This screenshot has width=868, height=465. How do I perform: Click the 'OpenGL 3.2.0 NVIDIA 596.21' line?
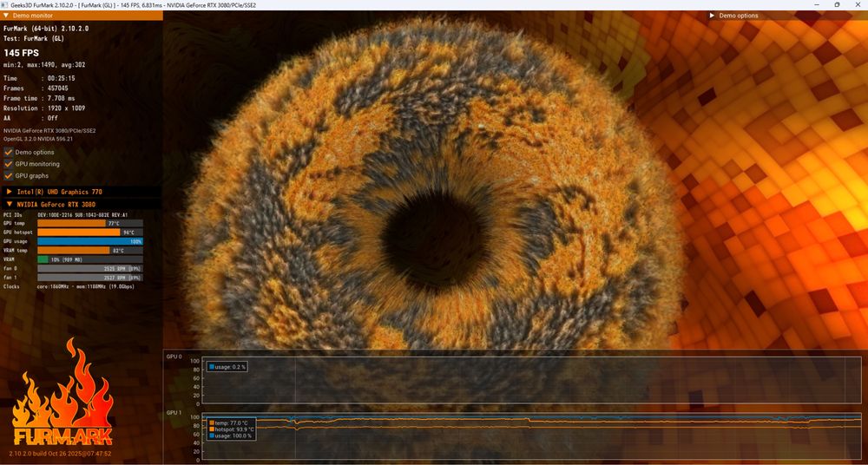click(x=38, y=139)
